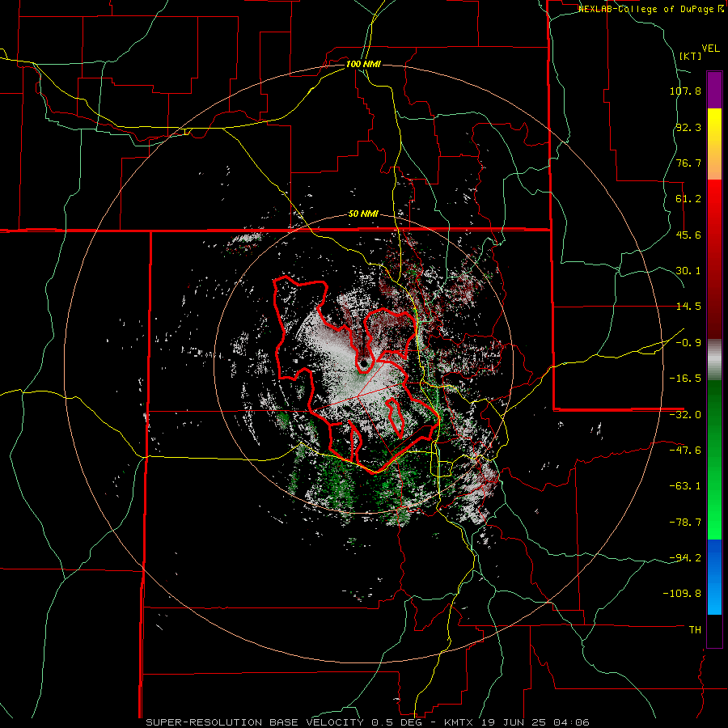The width and height of the screenshot is (728, 728).
Task: Click the 45.6 value on velocity scale
Action: coord(688,235)
